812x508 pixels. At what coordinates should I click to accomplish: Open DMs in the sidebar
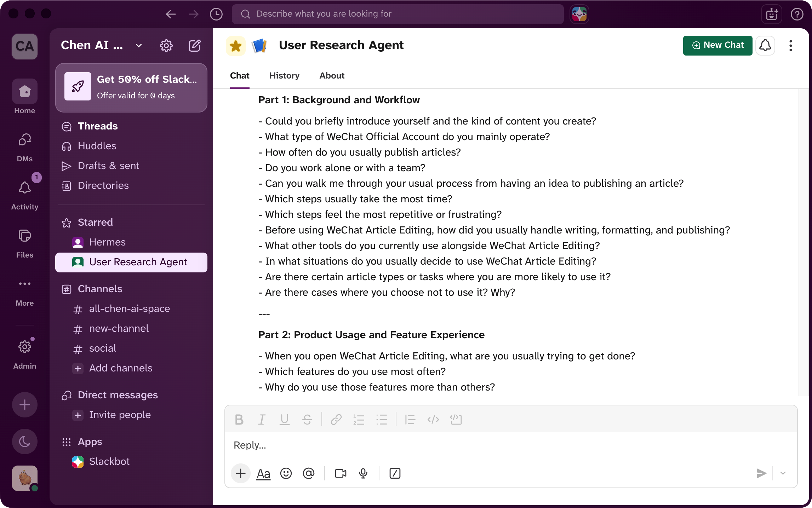click(x=25, y=147)
